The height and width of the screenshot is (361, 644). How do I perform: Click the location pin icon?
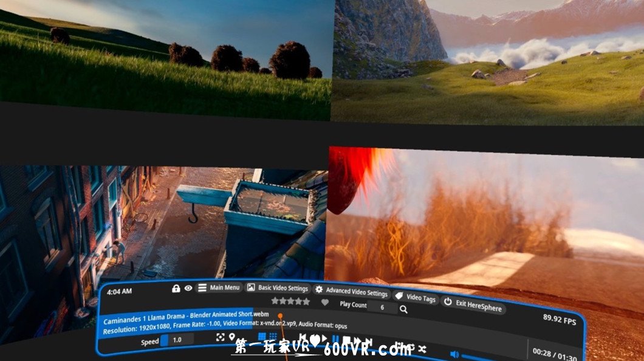pyautogui.click(x=232, y=337)
